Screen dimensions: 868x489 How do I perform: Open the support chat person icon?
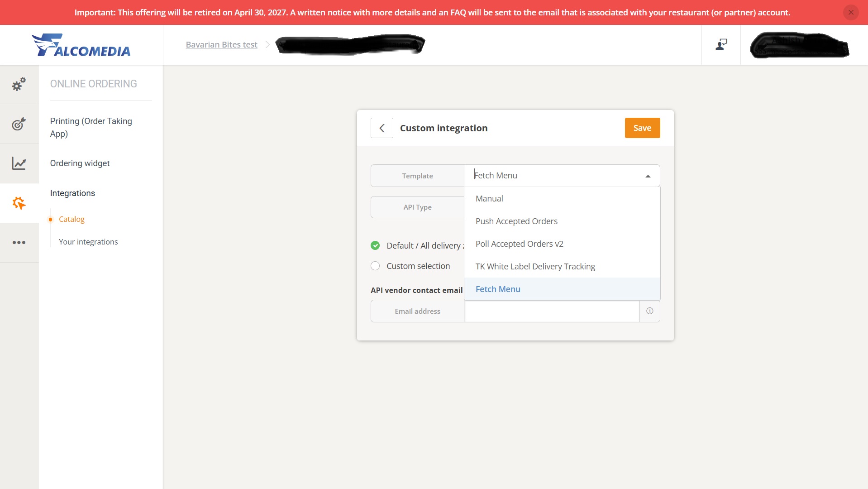pyautogui.click(x=721, y=44)
